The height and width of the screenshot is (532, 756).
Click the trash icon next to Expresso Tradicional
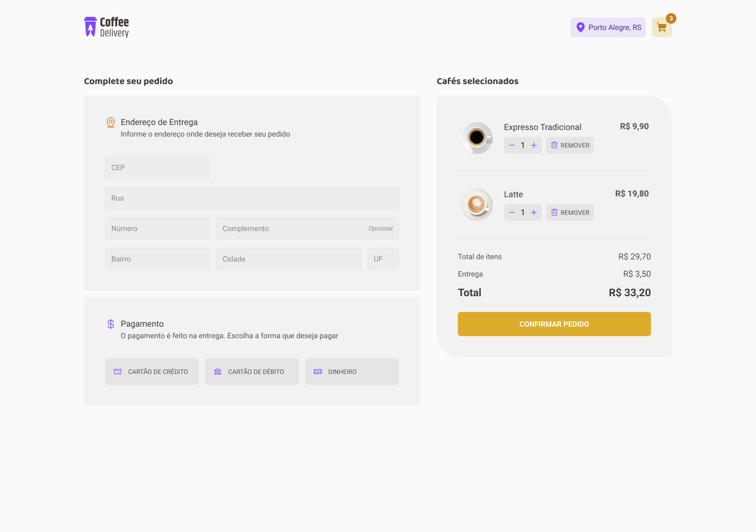(554, 145)
